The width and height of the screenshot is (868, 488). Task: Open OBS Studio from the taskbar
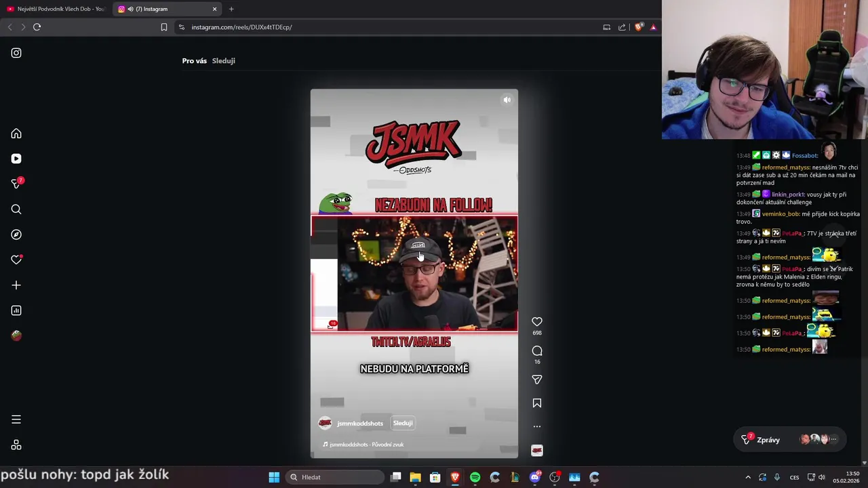point(555,477)
